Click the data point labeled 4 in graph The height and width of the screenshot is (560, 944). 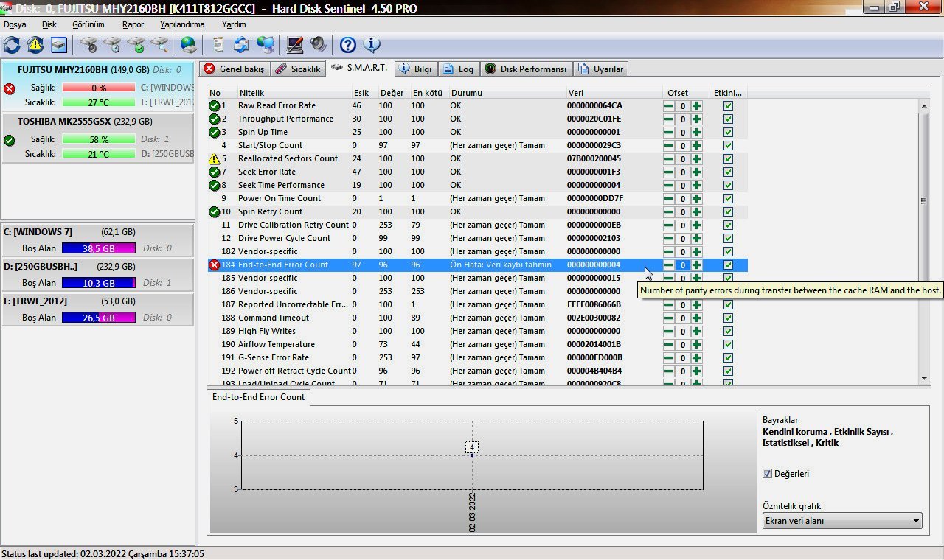click(472, 447)
